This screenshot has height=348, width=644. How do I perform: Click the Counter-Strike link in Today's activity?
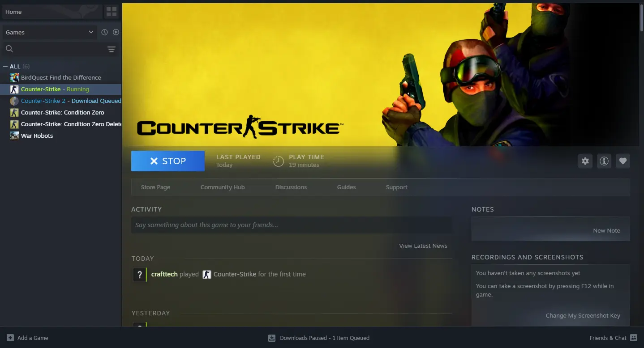tap(235, 274)
